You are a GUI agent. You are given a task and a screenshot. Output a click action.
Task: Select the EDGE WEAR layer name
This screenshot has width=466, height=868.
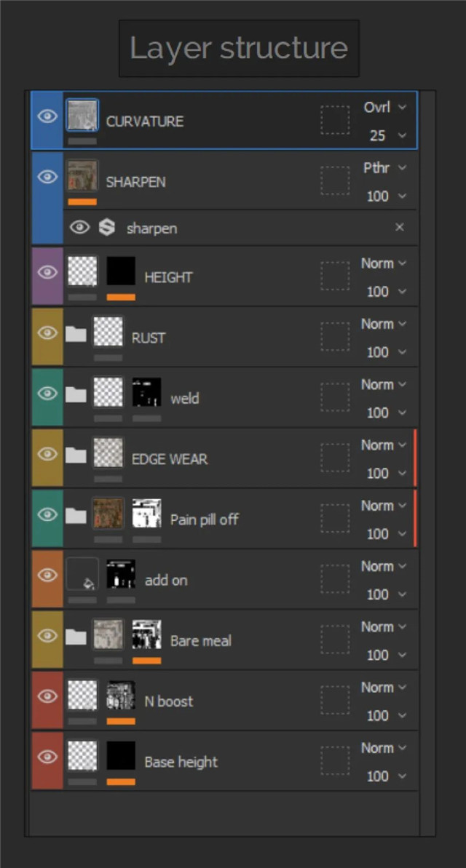tap(170, 459)
